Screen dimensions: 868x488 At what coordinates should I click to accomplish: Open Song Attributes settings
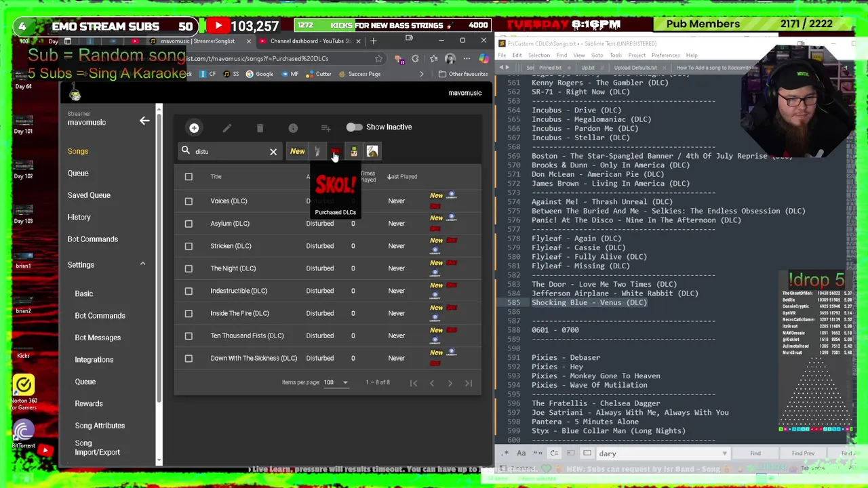pos(100,426)
